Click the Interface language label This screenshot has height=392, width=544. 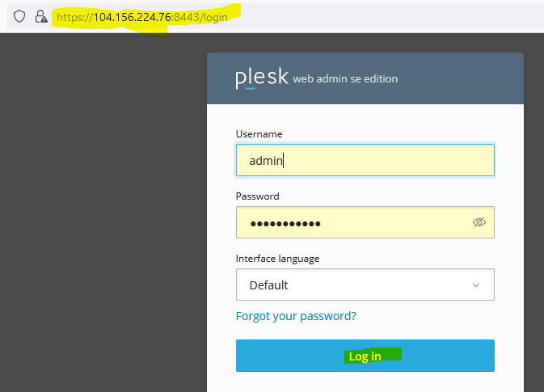[x=277, y=259]
